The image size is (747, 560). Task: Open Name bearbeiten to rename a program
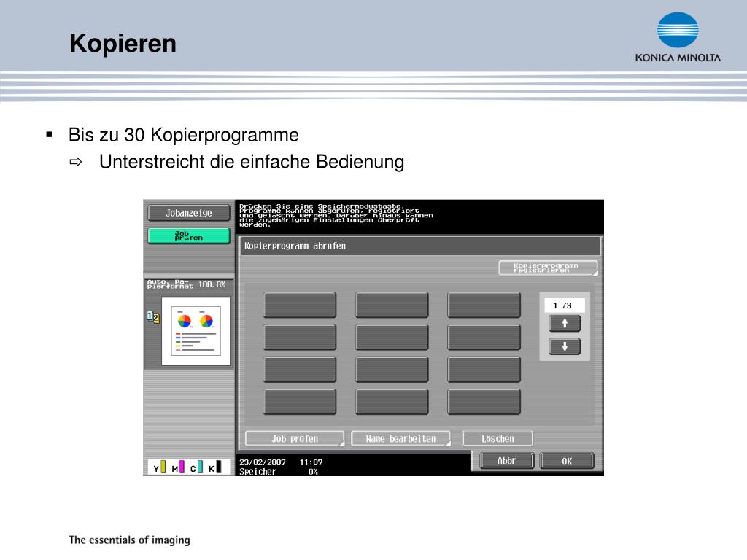pyautogui.click(x=400, y=438)
